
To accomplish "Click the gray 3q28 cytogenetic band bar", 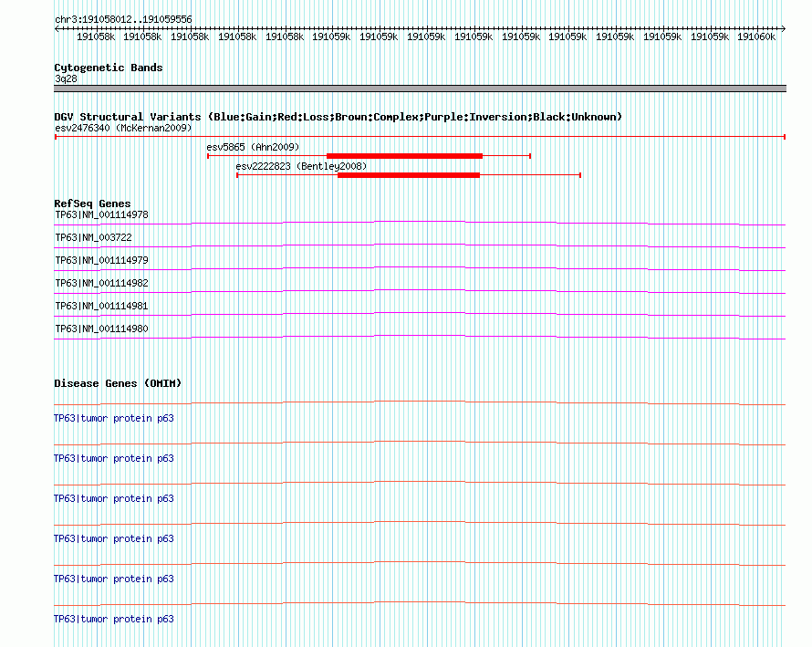I will 420,89.
